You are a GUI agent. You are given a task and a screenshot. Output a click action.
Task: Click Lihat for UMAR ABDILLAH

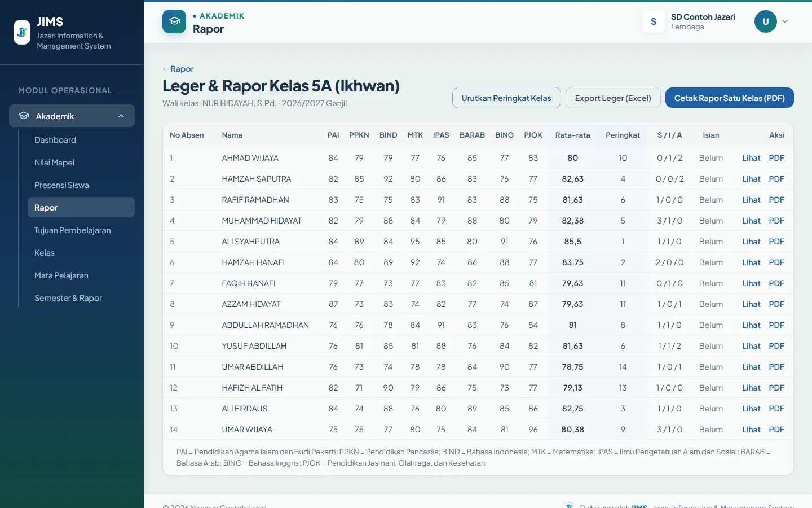[751, 367]
